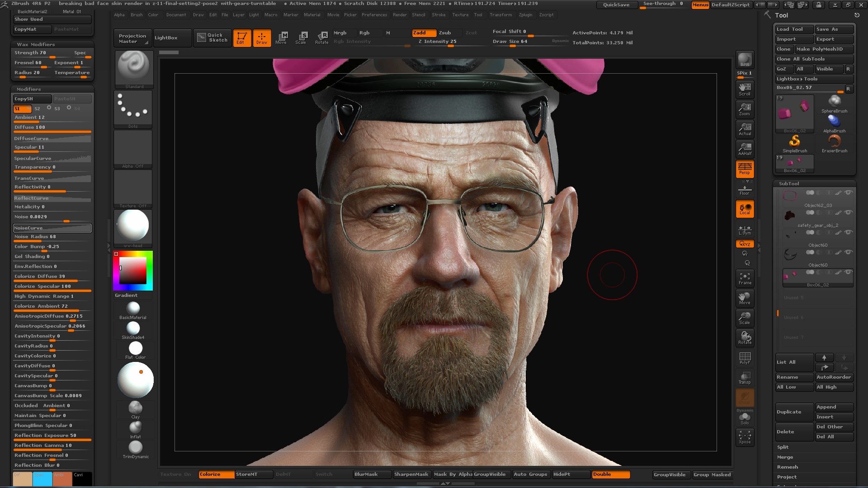Toggle visibility eye of Box06_02 subtool
This screenshot has height=488, width=868.
pos(849,272)
